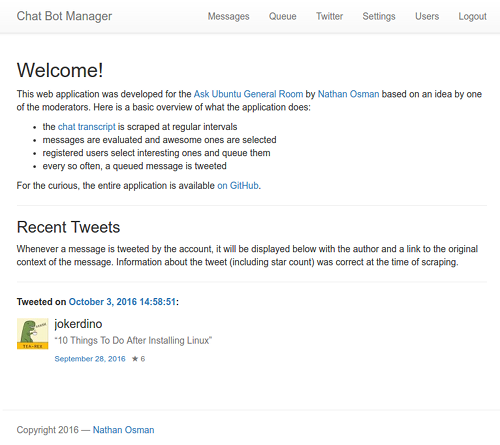Open tweet dated October 3, 2016 14:58:51
Viewport: 500px width, 445px height.
pos(122,302)
